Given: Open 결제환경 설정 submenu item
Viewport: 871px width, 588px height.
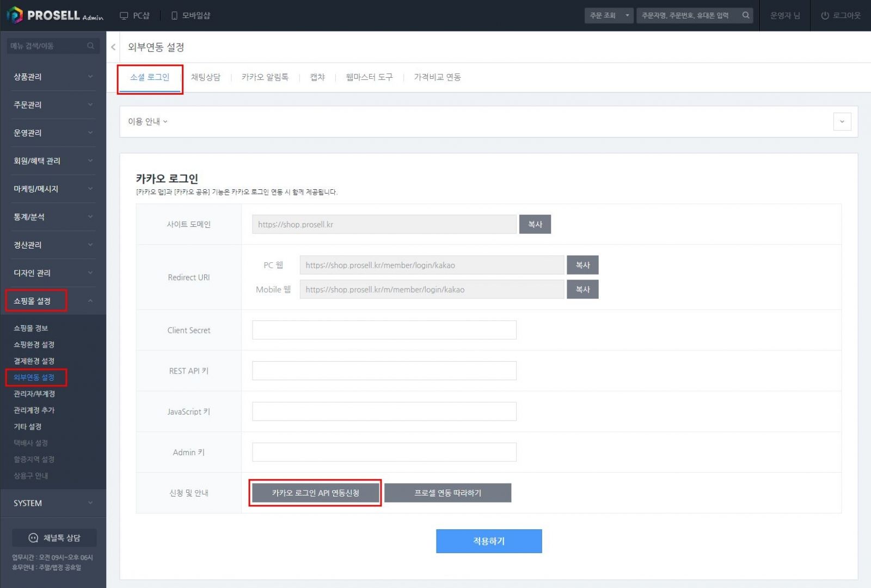Looking at the screenshot, I should click(x=34, y=361).
